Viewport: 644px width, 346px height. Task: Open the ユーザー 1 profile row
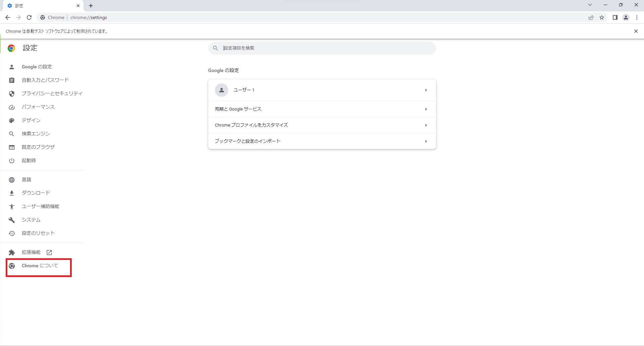tap(322, 90)
